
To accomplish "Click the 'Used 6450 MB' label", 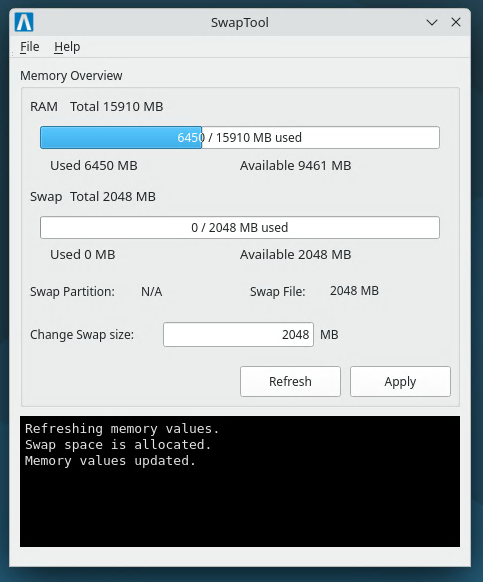I will click(x=94, y=165).
